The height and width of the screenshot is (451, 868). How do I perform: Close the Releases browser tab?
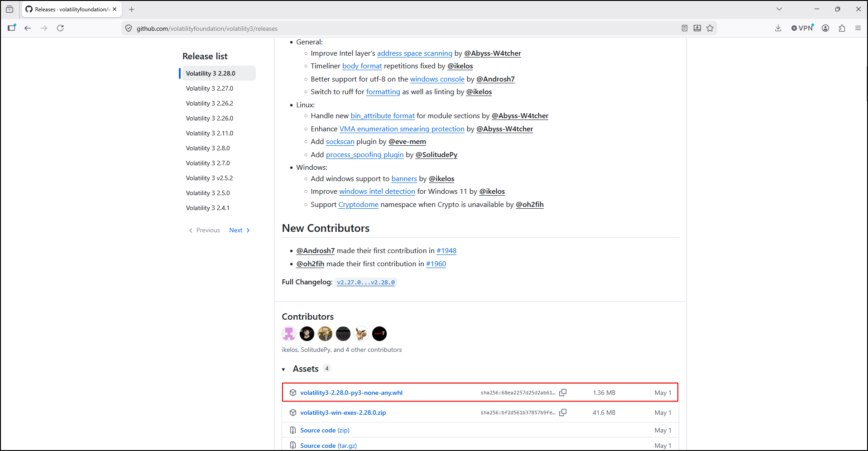tap(115, 9)
